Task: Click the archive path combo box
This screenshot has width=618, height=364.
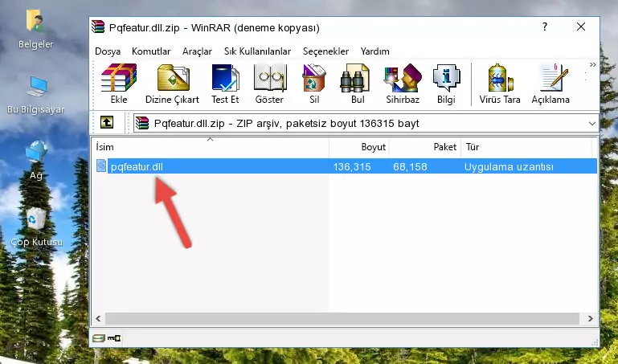Action: coord(366,123)
